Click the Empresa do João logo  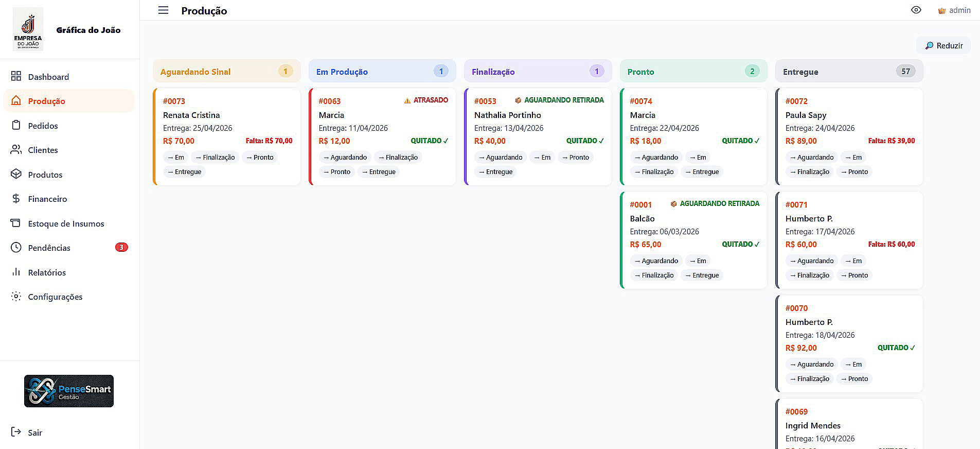coord(28,29)
